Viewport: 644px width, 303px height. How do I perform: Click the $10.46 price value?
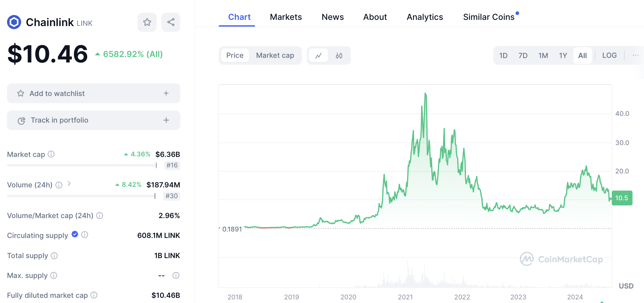(48, 54)
